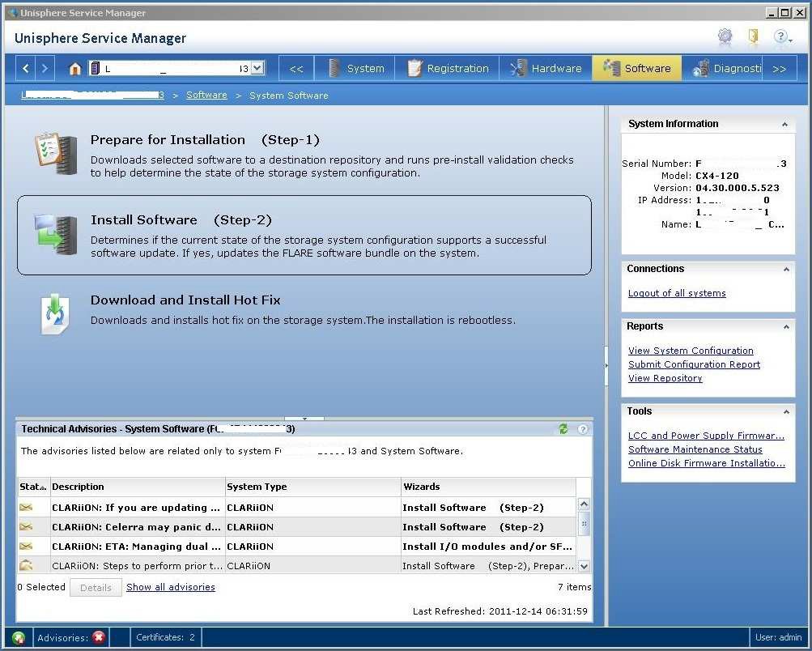Switch to the Registration tab
The width and height of the screenshot is (812, 651).
(448, 68)
